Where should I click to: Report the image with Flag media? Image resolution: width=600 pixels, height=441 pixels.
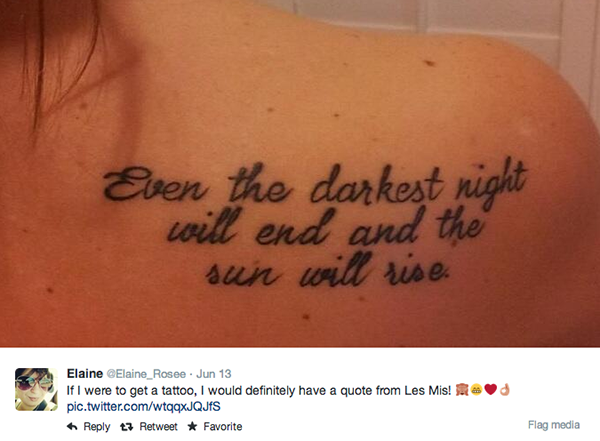pos(554,425)
